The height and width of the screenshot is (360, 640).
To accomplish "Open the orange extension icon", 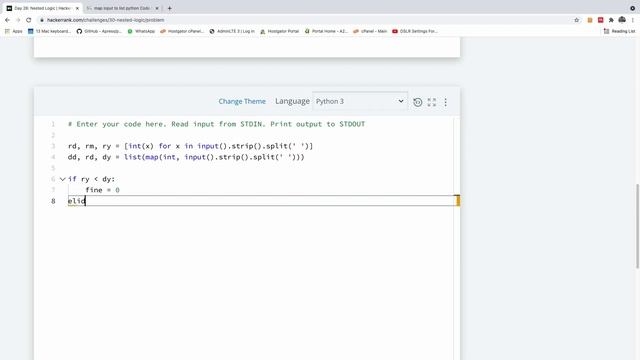I will [590, 20].
